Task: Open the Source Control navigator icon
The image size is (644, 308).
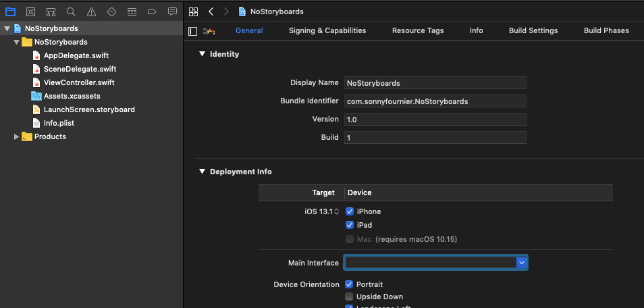Action: point(31,11)
